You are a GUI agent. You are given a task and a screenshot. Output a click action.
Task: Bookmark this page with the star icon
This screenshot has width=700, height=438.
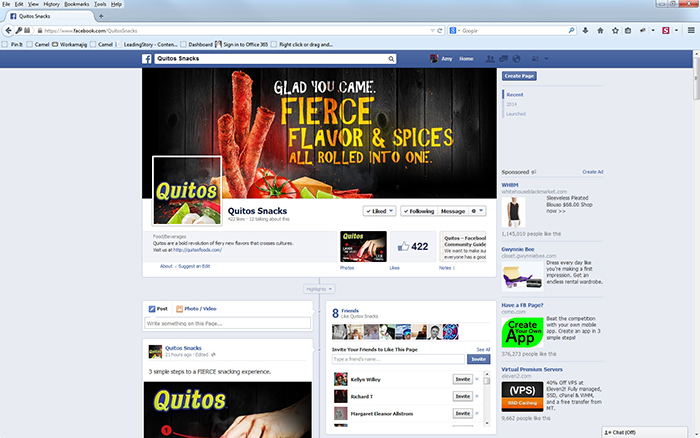click(615, 30)
